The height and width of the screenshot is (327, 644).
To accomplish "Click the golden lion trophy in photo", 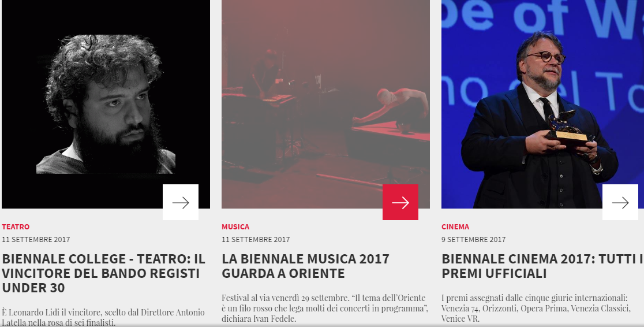I will tap(568, 128).
